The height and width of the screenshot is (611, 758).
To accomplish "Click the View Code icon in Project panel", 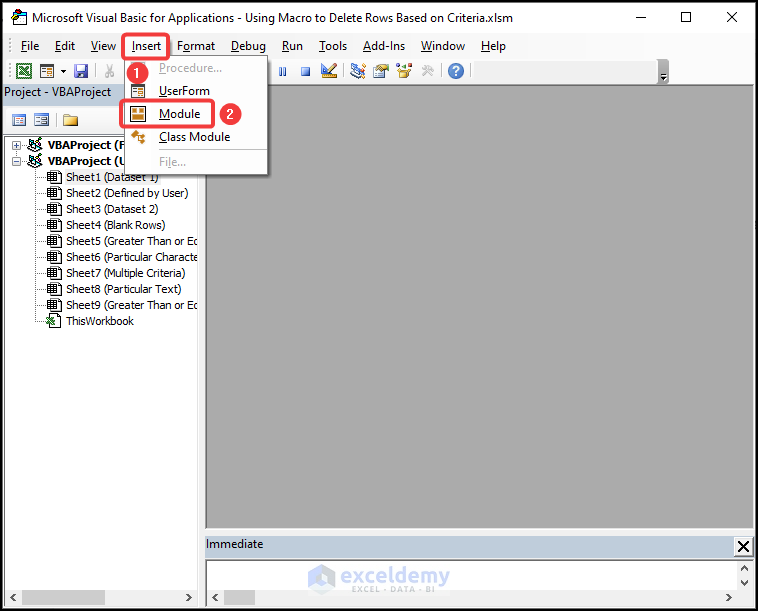I will 19,120.
